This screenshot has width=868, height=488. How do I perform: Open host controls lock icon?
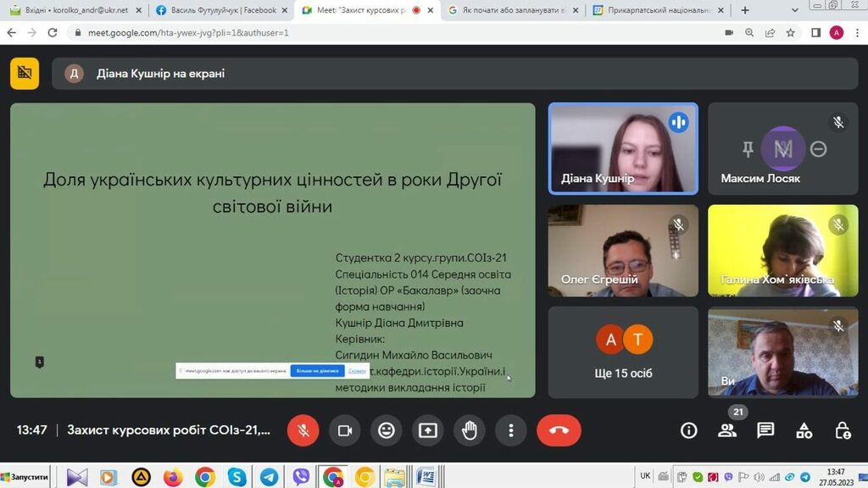click(x=843, y=430)
